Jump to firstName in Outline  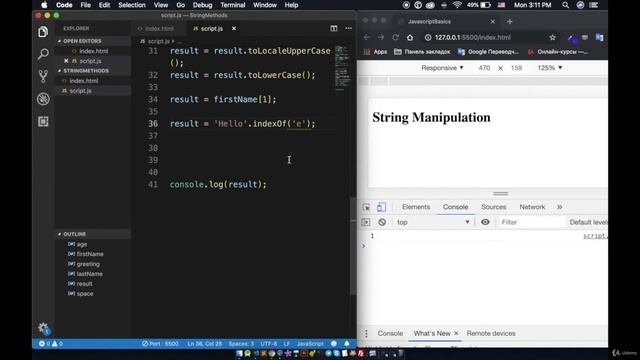90,254
